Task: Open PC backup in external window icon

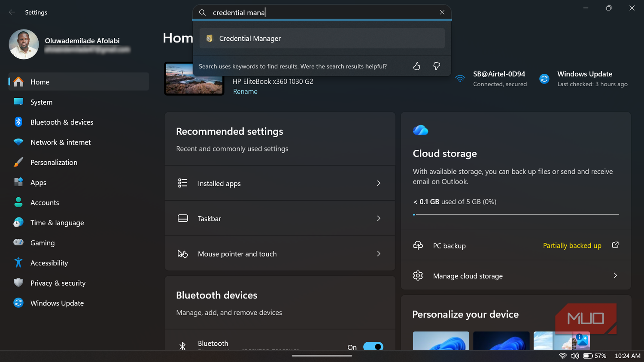Action: tap(615, 245)
